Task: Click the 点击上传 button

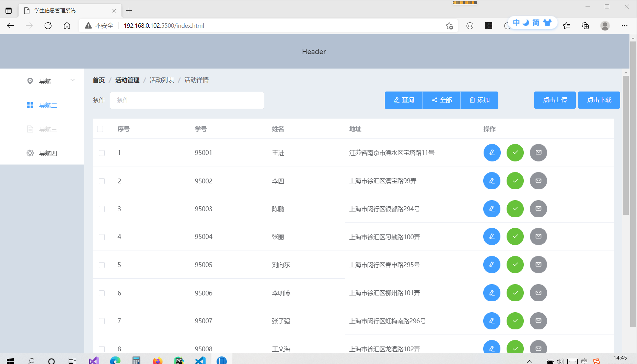Action: pos(555,100)
